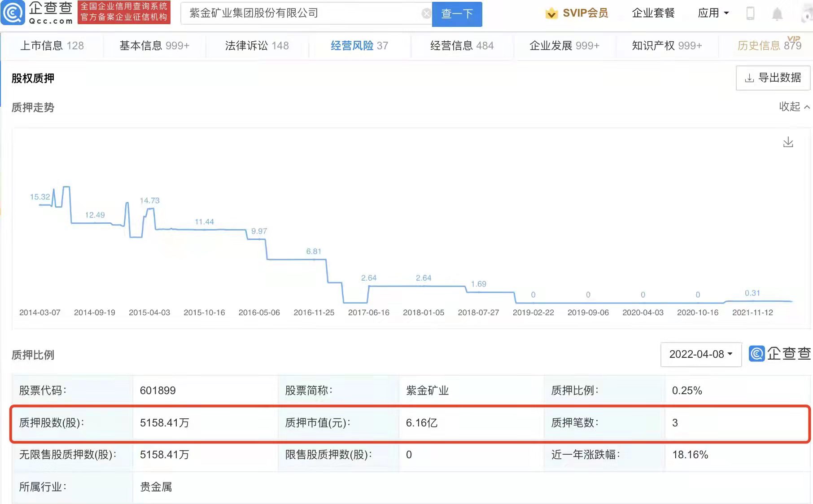Switch to 企业发展 999+ tab
813x504 pixels.
click(x=564, y=45)
